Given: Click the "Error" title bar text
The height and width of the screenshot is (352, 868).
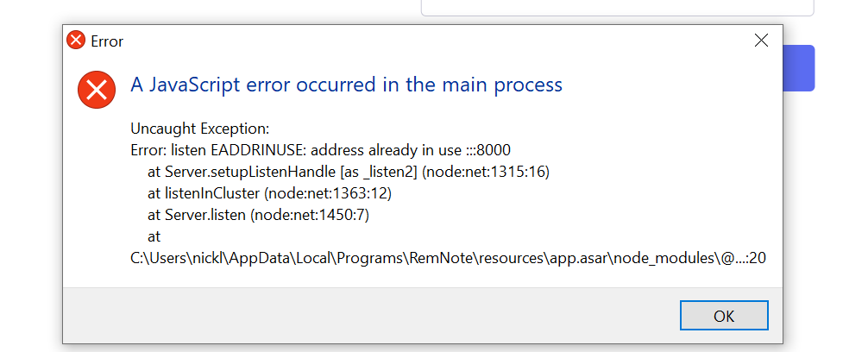Looking at the screenshot, I should tap(107, 41).
